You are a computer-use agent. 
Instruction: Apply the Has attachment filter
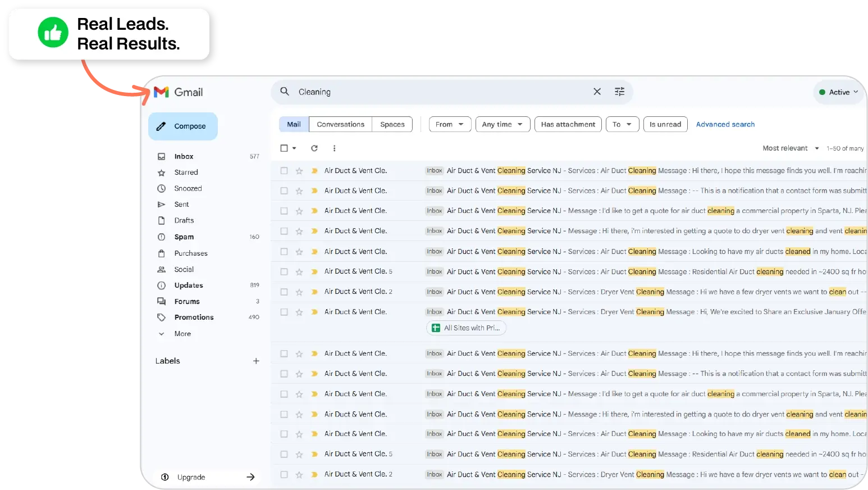tap(568, 124)
